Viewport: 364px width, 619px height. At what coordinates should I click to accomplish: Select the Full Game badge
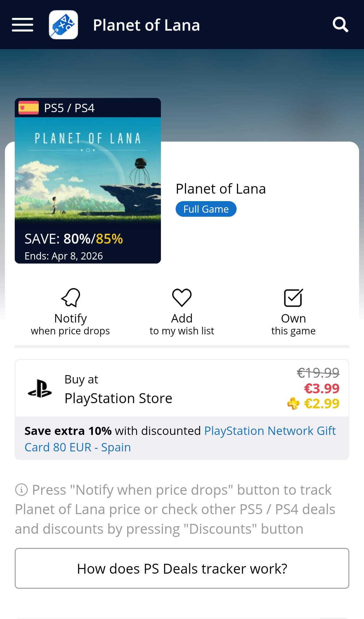(206, 209)
